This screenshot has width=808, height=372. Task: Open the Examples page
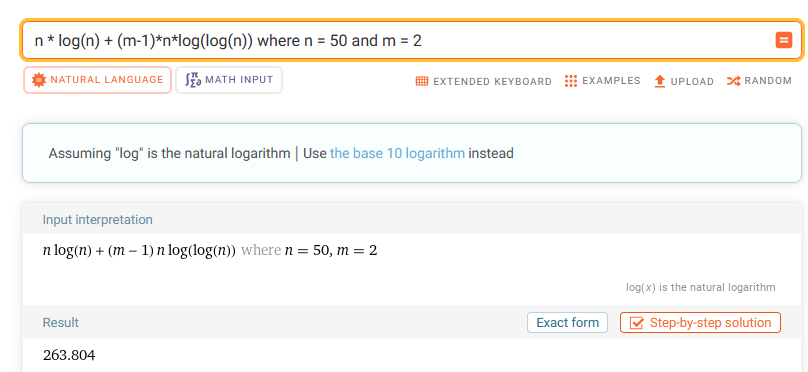tap(602, 81)
